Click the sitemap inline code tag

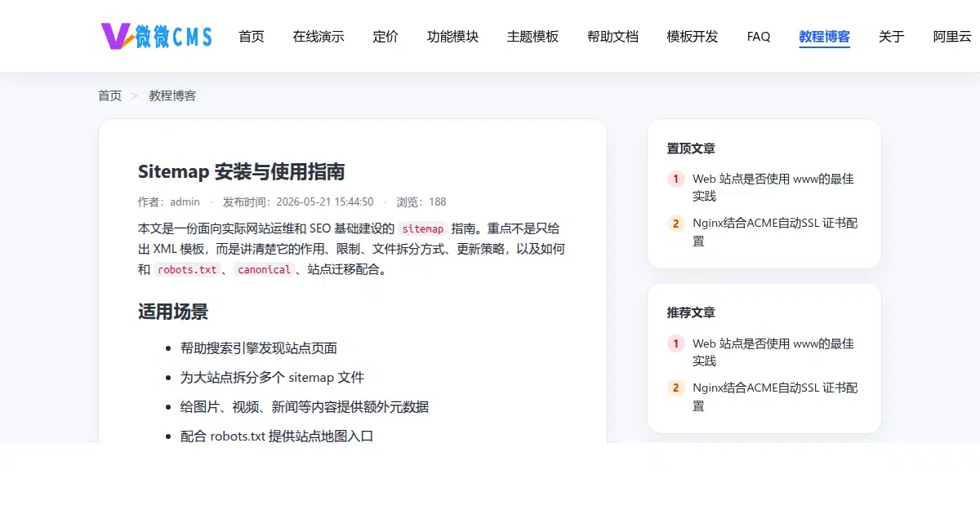pyautogui.click(x=423, y=228)
